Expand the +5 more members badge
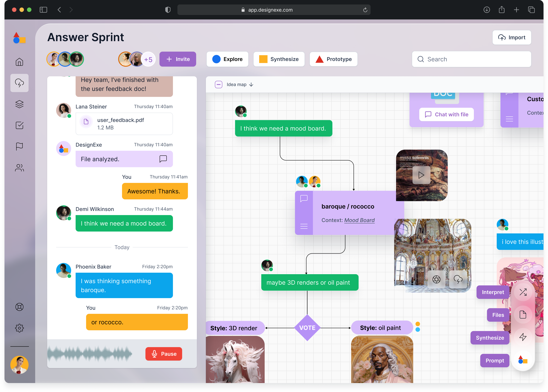This screenshot has width=548, height=392. [x=148, y=59]
